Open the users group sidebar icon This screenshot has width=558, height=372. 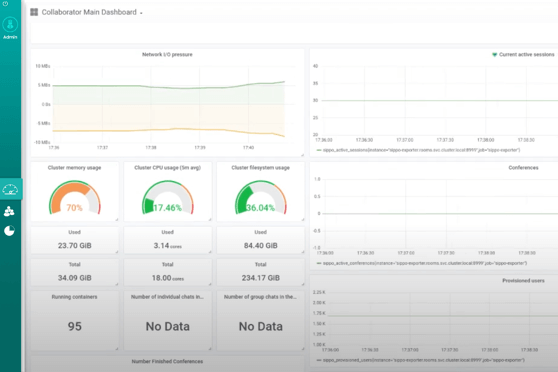point(9,211)
